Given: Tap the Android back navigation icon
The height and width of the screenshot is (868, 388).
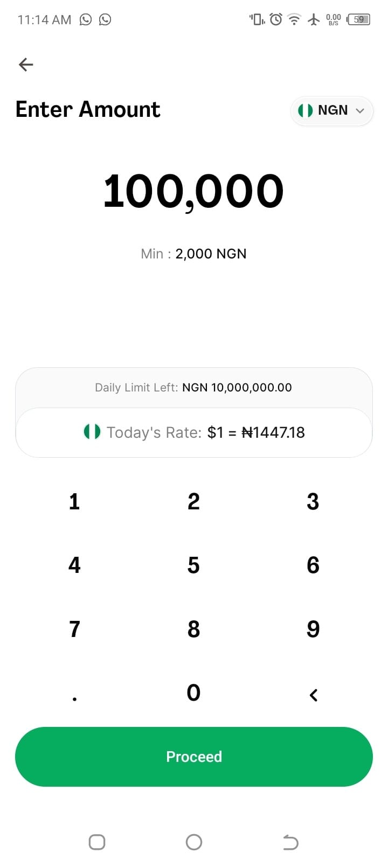Looking at the screenshot, I should [x=290, y=842].
